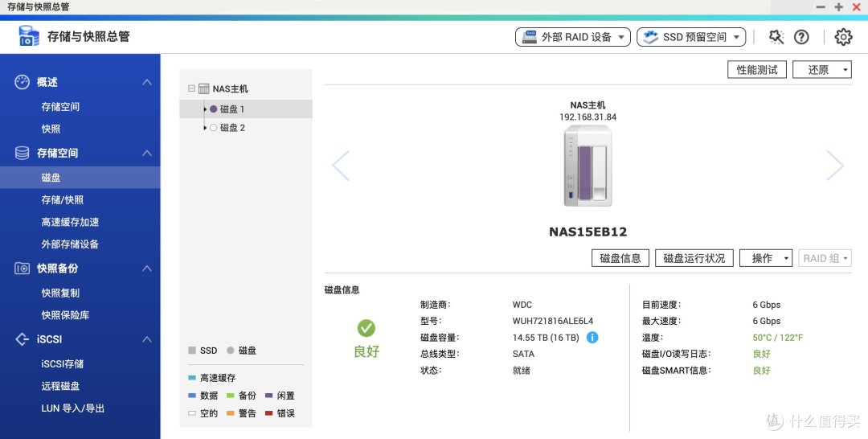Click the 快照备份 camera icon

pyautogui.click(x=23, y=269)
